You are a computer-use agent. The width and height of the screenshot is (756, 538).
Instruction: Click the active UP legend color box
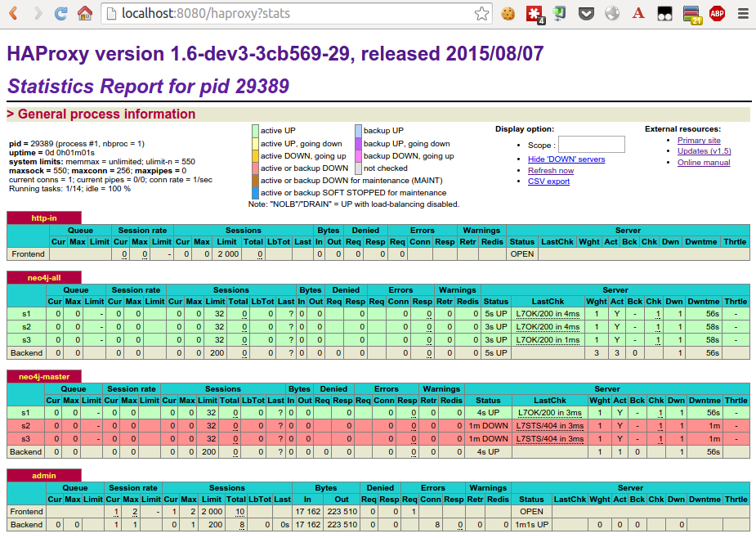click(255, 131)
